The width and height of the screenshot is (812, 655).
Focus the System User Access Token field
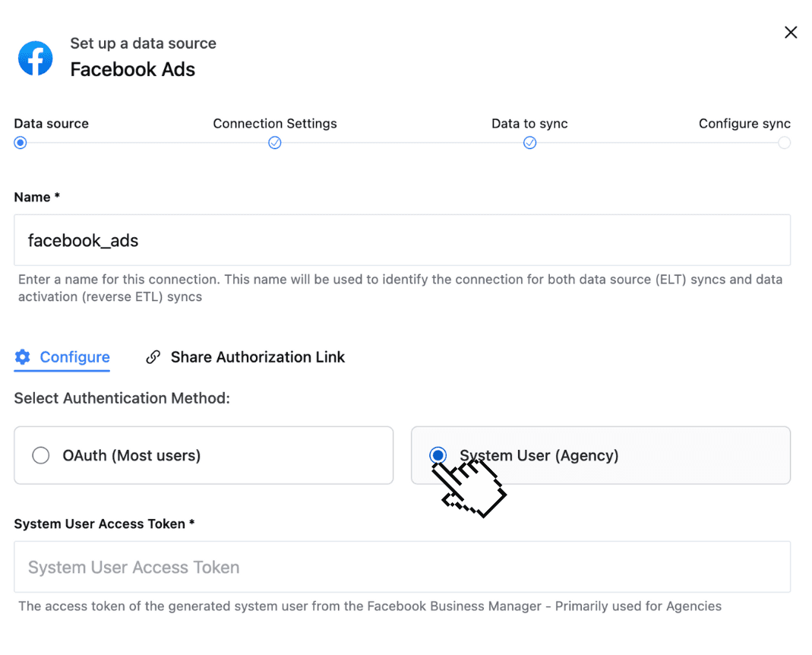tap(402, 567)
